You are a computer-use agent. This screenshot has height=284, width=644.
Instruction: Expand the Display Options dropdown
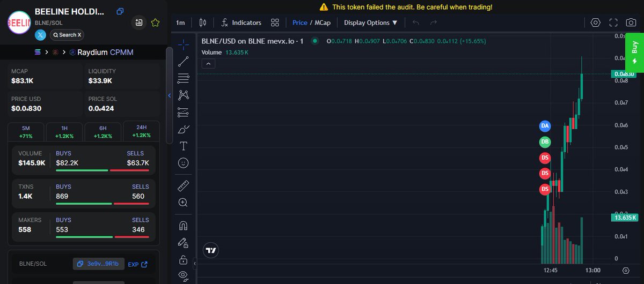(371, 23)
